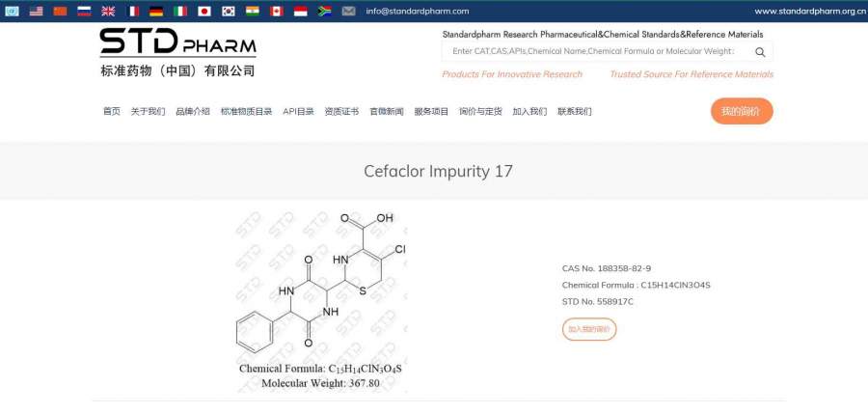The height and width of the screenshot is (414, 868).
Task: Switch language using the China flag
Action: [x=60, y=12]
